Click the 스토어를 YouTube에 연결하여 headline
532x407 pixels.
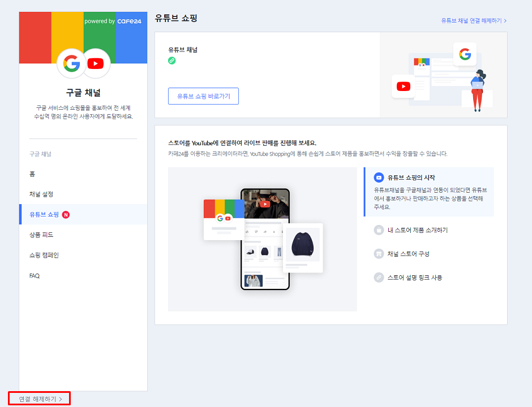242,143
